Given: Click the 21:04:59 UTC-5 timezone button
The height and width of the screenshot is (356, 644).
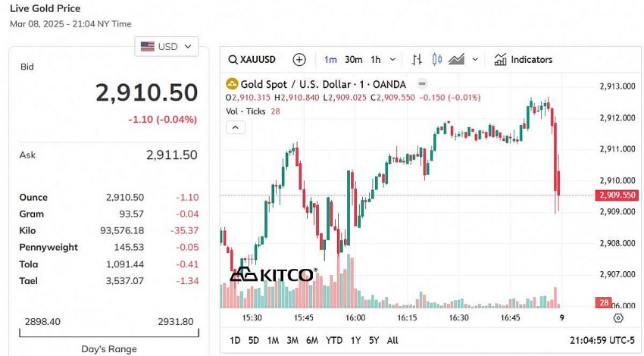Looking at the screenshot, I should click(x=601, y=340).
